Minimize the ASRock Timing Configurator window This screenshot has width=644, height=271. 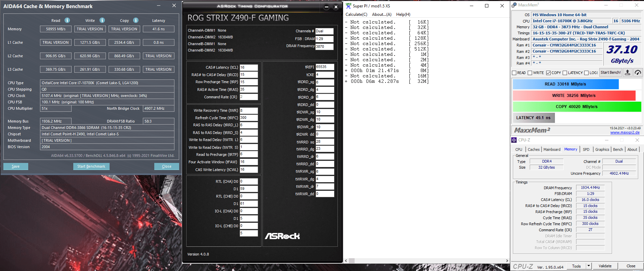(x=326, y=7)
